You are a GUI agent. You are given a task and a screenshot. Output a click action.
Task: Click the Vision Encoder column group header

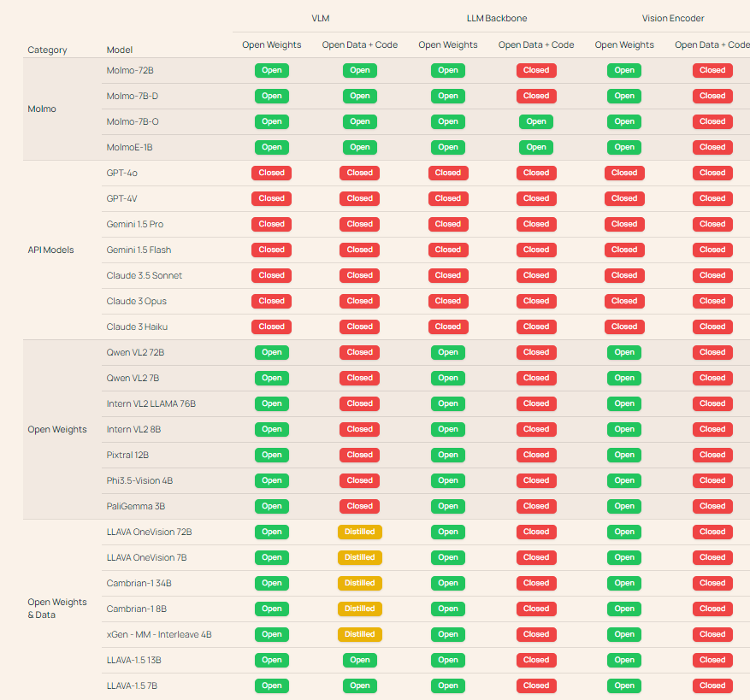[673, 18]
